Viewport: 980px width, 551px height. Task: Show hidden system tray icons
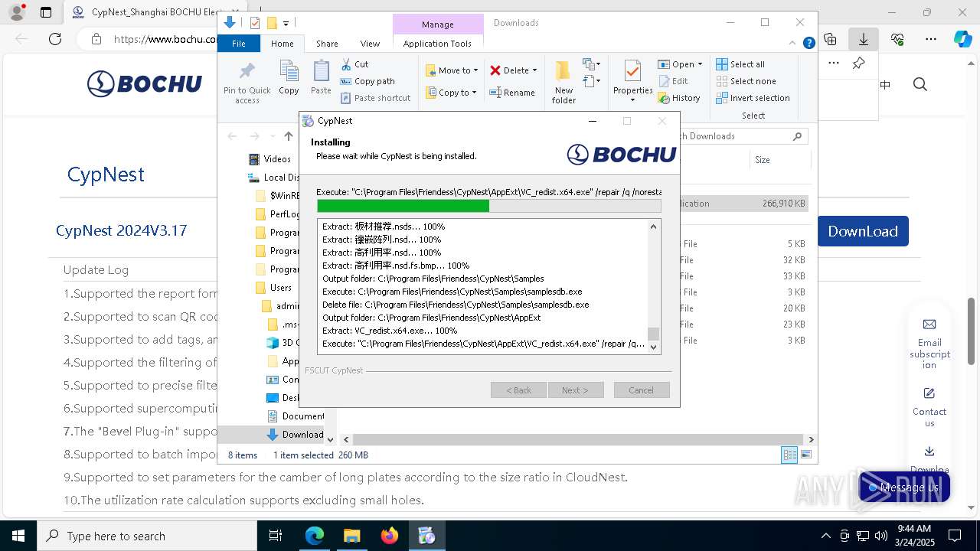[825, 536]
